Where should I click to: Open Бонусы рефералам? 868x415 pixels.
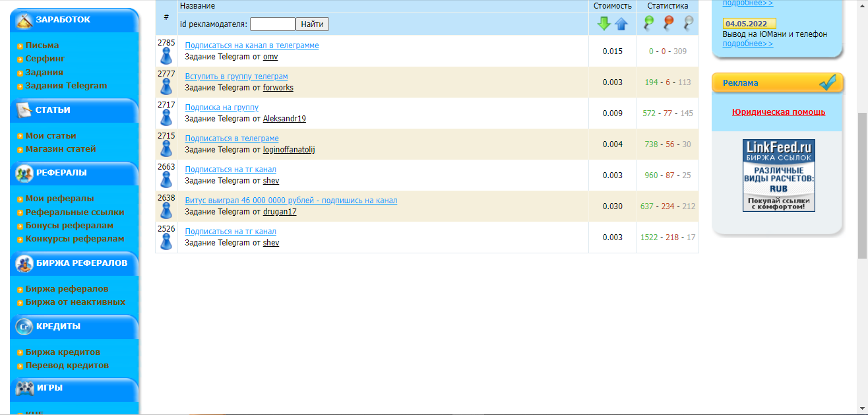[69, 226]
